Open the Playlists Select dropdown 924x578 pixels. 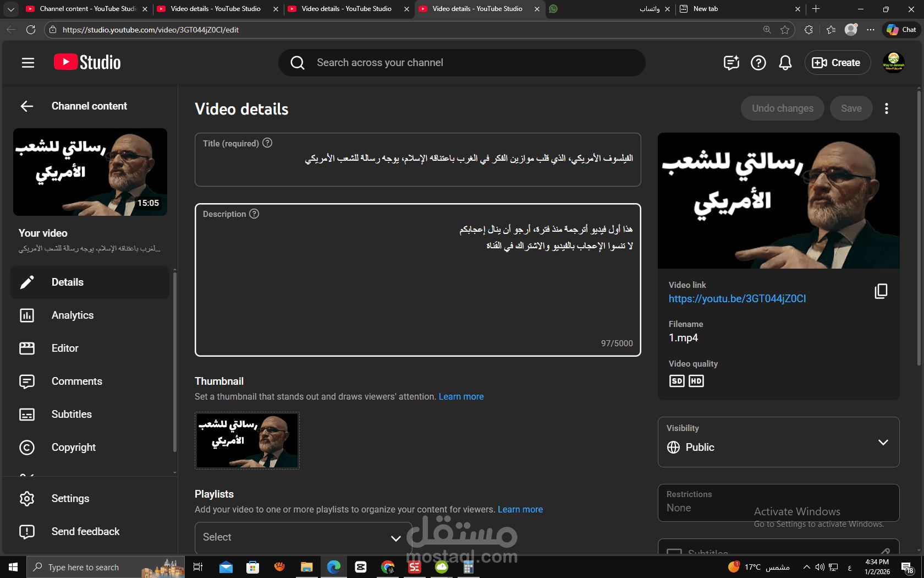pos(302,537)
